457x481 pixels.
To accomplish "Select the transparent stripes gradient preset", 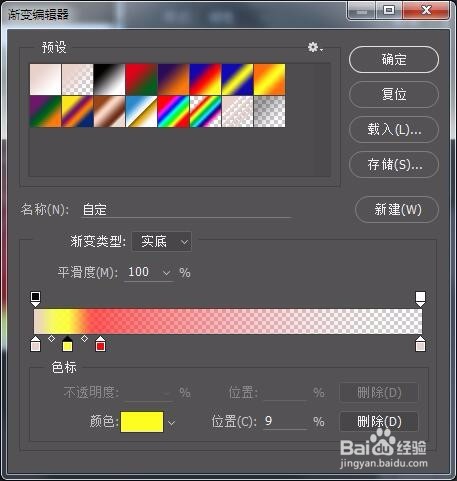I will (x=237, y=111).
